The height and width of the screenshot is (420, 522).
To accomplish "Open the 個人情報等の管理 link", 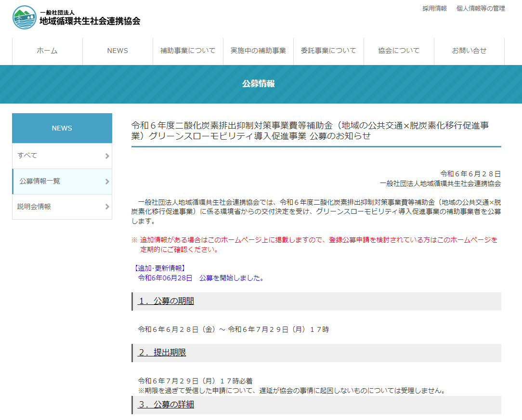I will tap(481, 8).
